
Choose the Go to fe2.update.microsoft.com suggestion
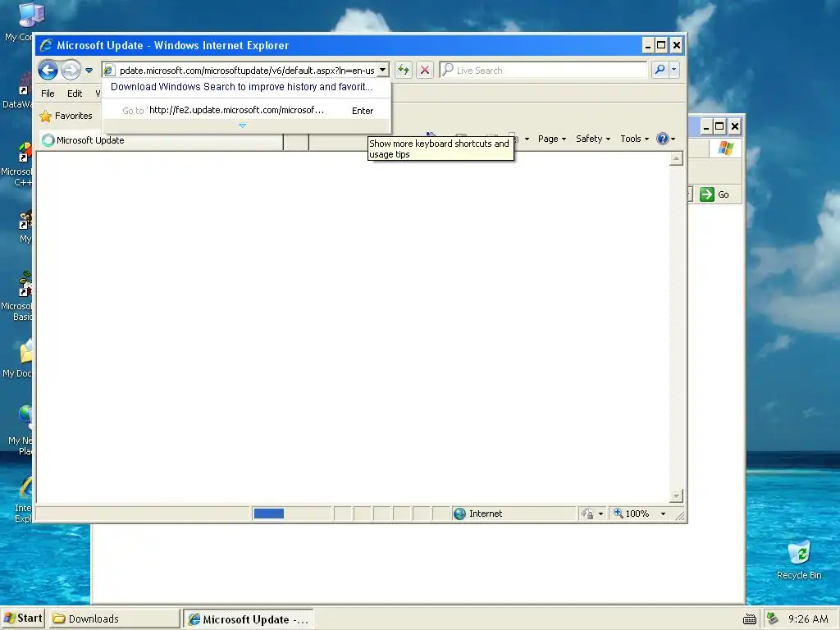246,111
